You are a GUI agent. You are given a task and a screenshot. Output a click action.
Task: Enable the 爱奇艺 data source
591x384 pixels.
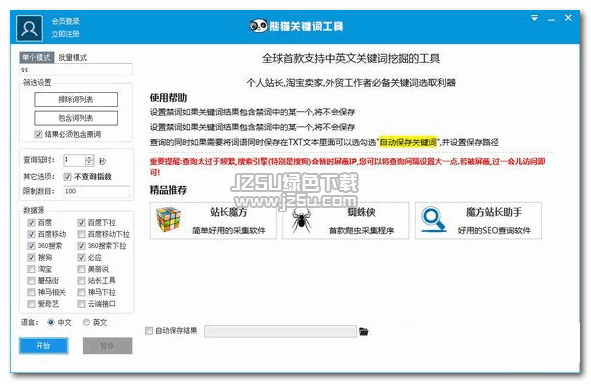(x=31, y=304)
